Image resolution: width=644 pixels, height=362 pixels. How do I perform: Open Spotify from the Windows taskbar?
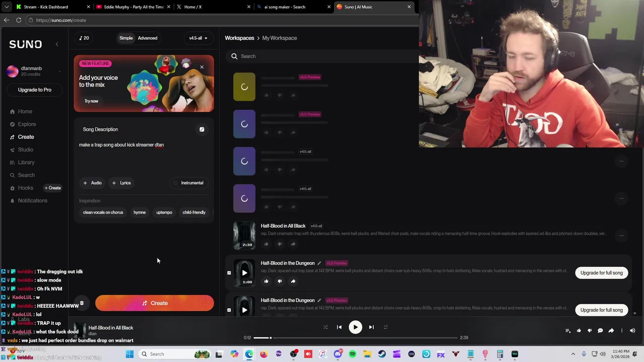click(352, 354)
